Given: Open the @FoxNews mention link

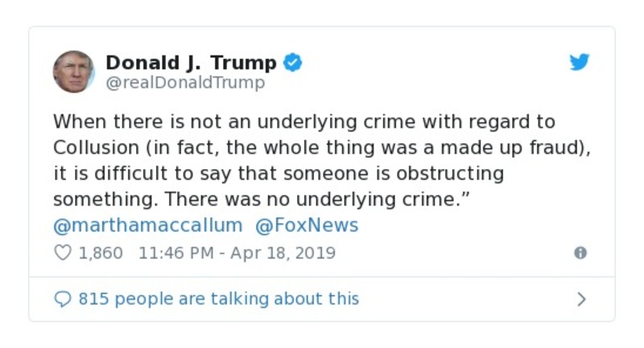Looking at the screenshot, I should (x=307, y=225).
